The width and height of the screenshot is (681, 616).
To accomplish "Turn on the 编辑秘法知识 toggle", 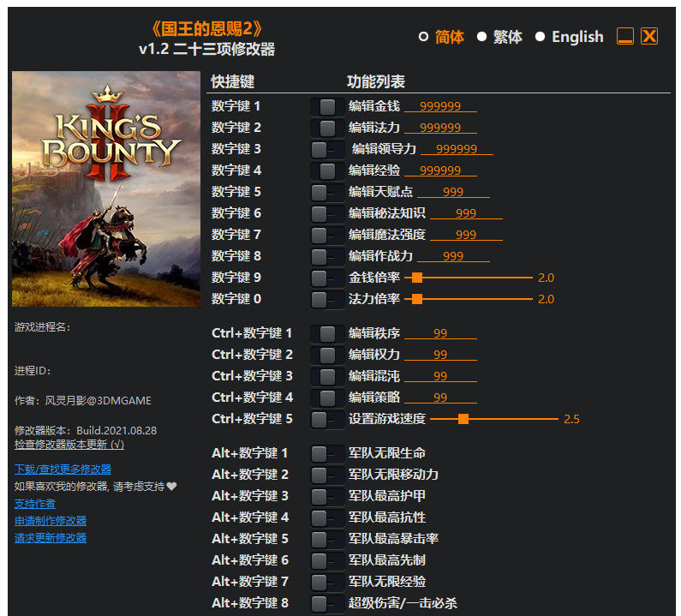I will tap(327, 213).
